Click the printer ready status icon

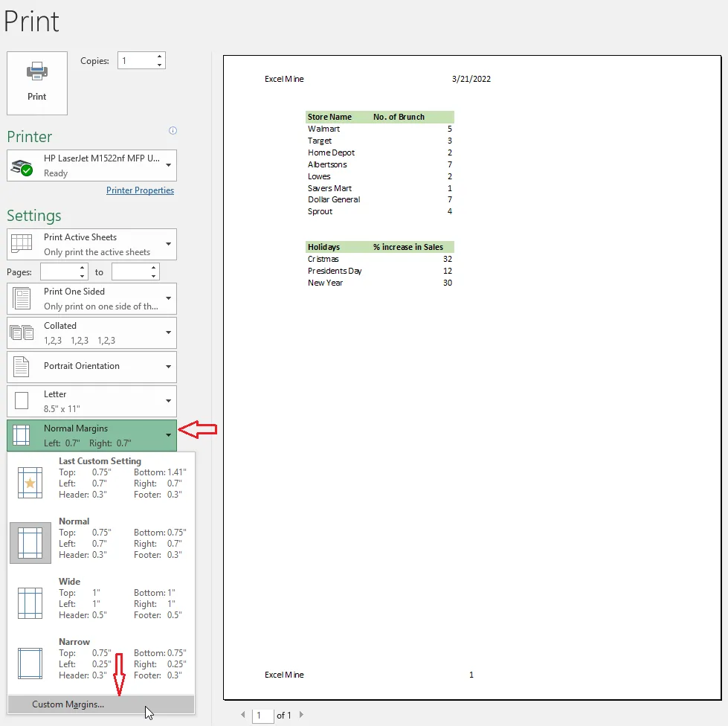22,167
